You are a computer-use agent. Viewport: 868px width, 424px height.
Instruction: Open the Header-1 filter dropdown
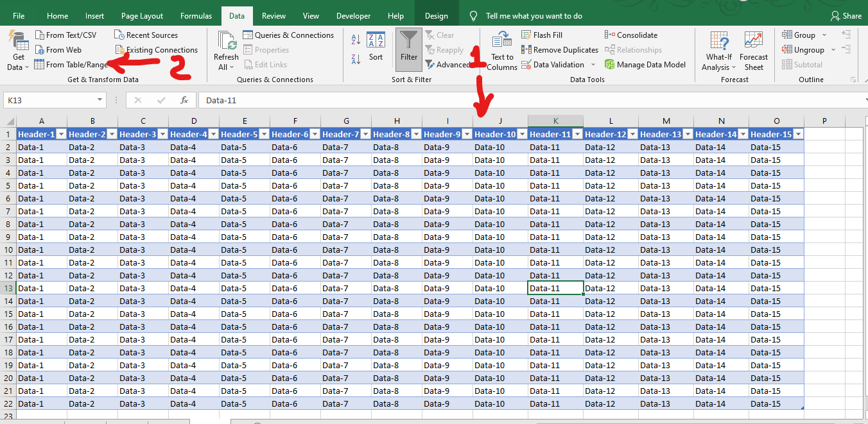(x=61, y=134)
